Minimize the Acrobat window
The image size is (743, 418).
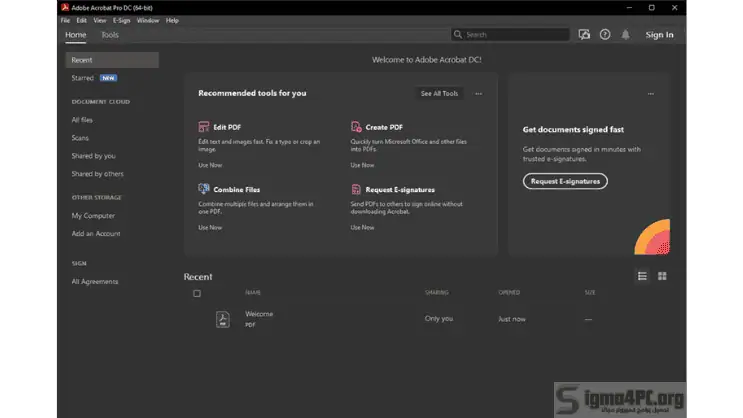(x=629, y=8)
